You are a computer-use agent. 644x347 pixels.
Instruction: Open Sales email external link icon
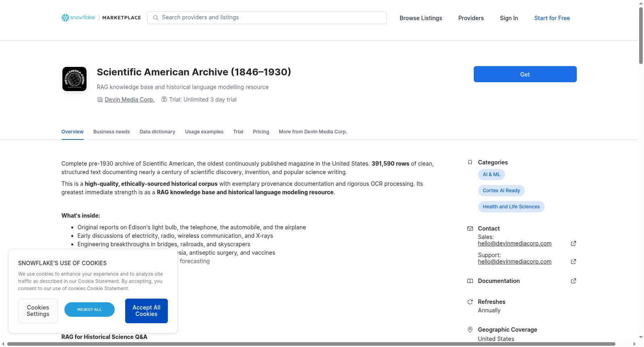click(574, 243)
